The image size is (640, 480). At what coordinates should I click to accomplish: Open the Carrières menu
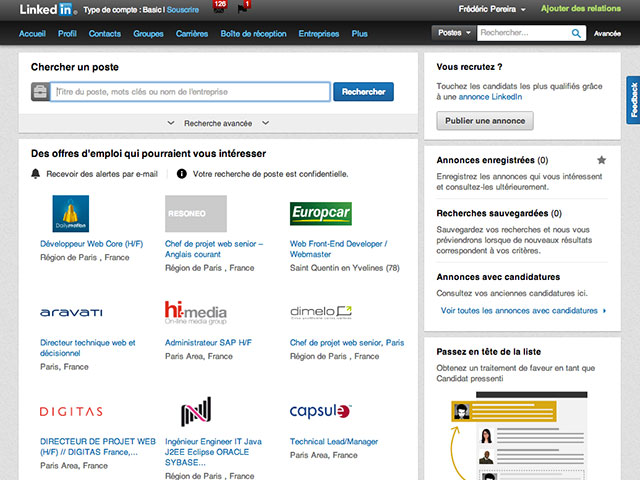pos(192,34)
